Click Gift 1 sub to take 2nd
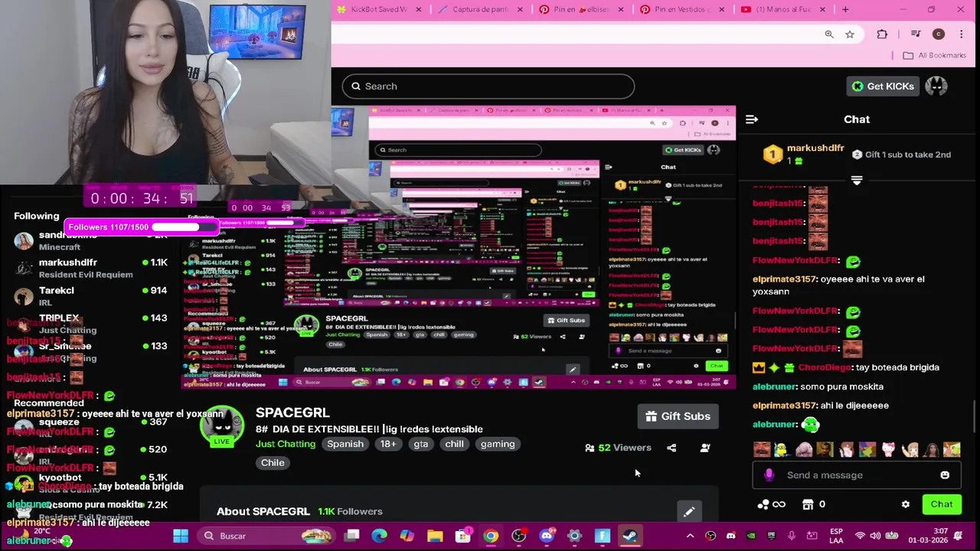 pyautogui.click(x=902, y=155)
